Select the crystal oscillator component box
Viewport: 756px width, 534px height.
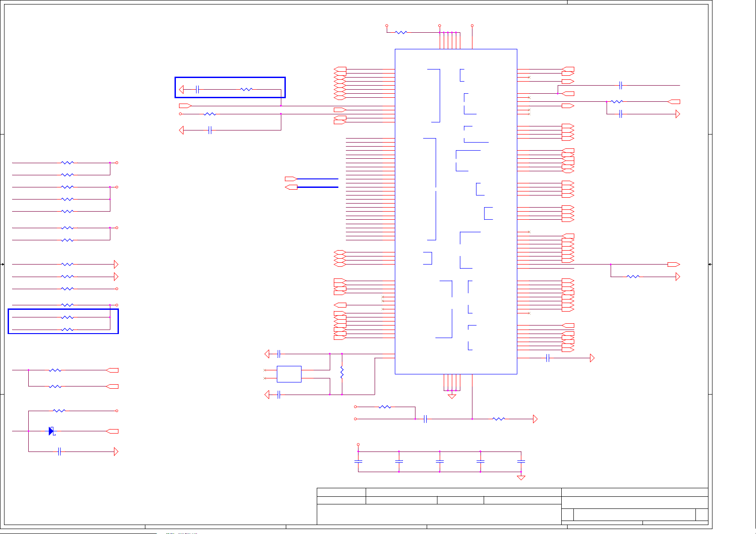pyautogui.click(x=289, y=374)
